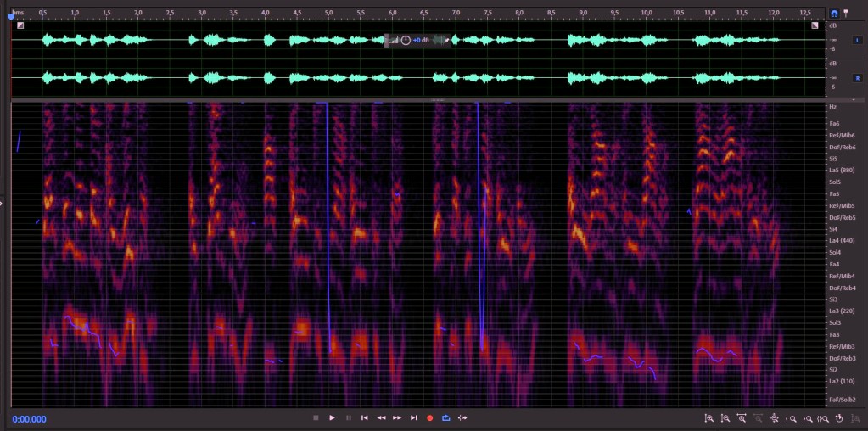Image resolution: width=868 pixels, height=431 pixels.
Task: Click the 6,0 mark on time ruler
Action: point(392,12)
